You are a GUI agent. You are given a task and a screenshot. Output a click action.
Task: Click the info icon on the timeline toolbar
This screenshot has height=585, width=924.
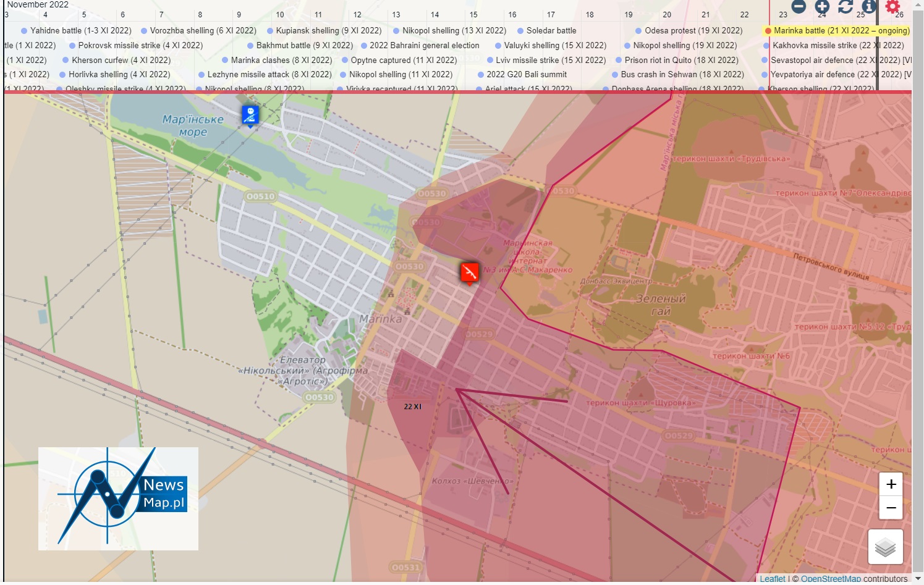coord(869,6)
